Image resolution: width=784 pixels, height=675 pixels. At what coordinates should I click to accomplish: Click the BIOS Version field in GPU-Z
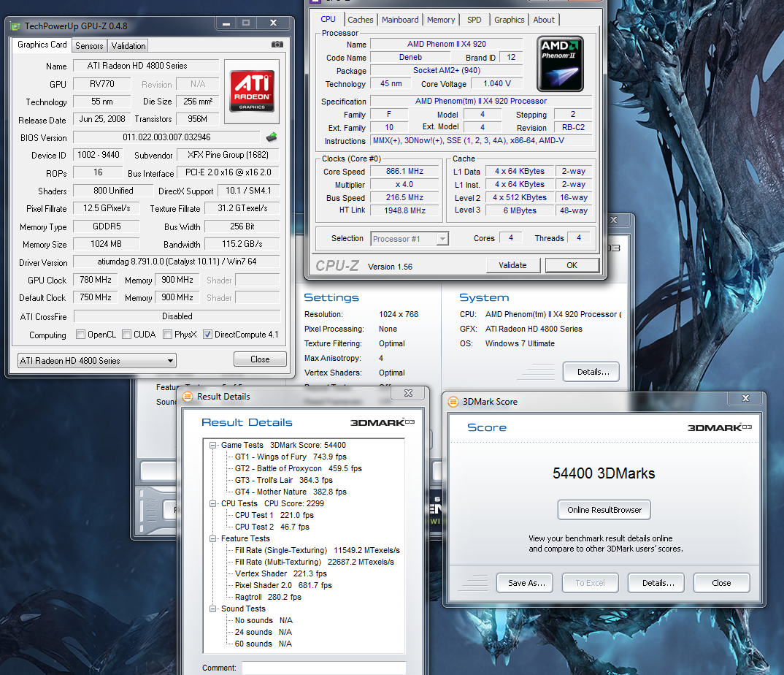pyautogui.click(x=167, y=137)
